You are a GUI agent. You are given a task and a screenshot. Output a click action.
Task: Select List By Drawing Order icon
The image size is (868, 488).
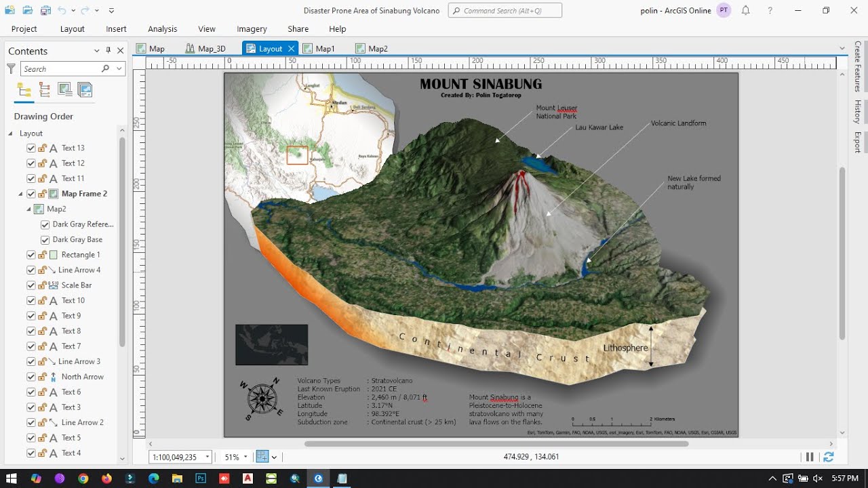pyautogui.click(x=24, y=90)
